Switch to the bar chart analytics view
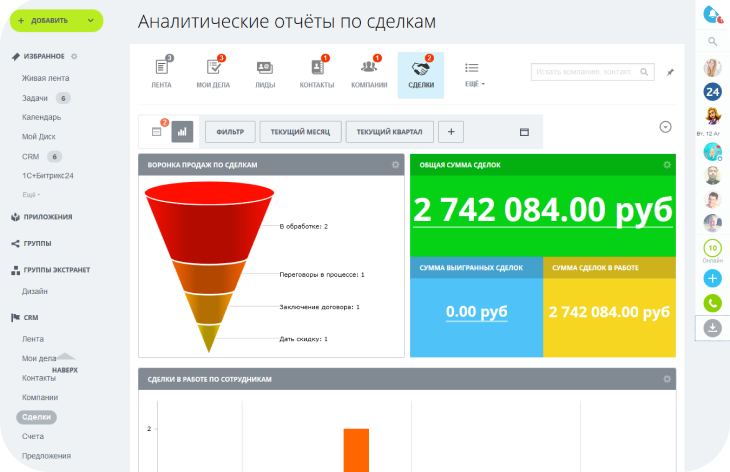The width and height of the screenshot is (730, 472). click(x=182, y=131)
